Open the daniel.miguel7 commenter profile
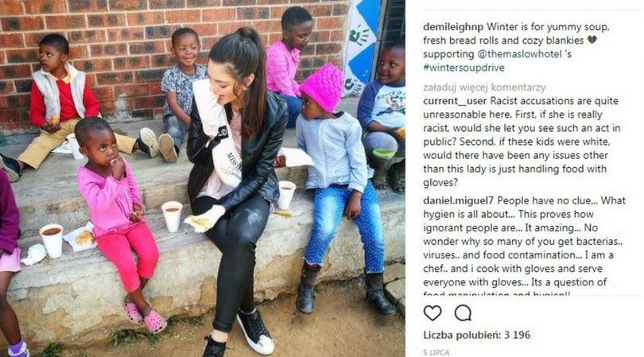This screenshot has width=644, height=357. 459,201
